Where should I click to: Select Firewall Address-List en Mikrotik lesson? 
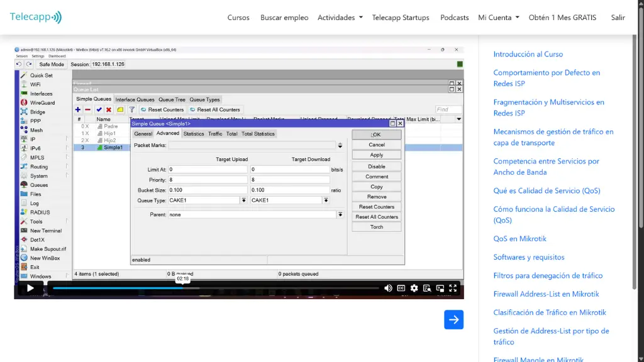pos(546,294)
